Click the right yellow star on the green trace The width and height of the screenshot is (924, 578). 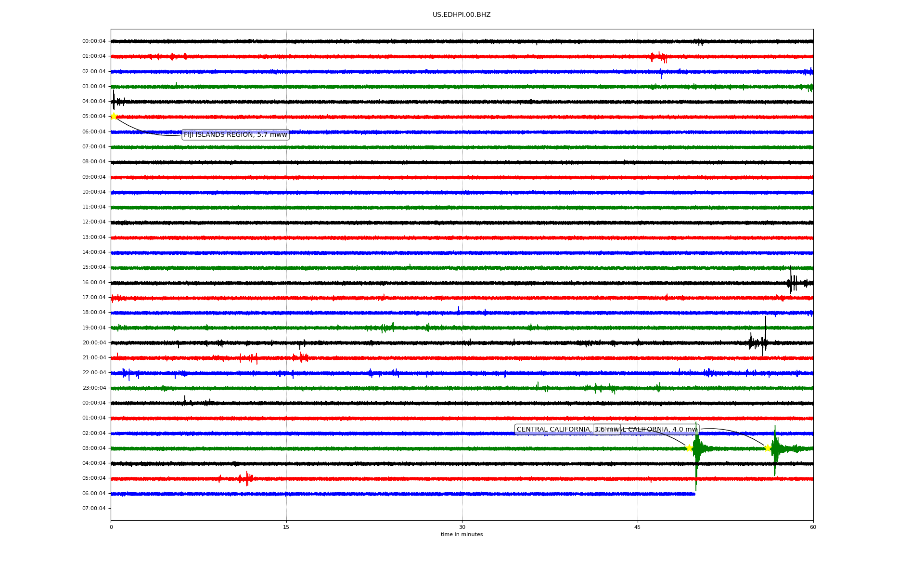768,448
